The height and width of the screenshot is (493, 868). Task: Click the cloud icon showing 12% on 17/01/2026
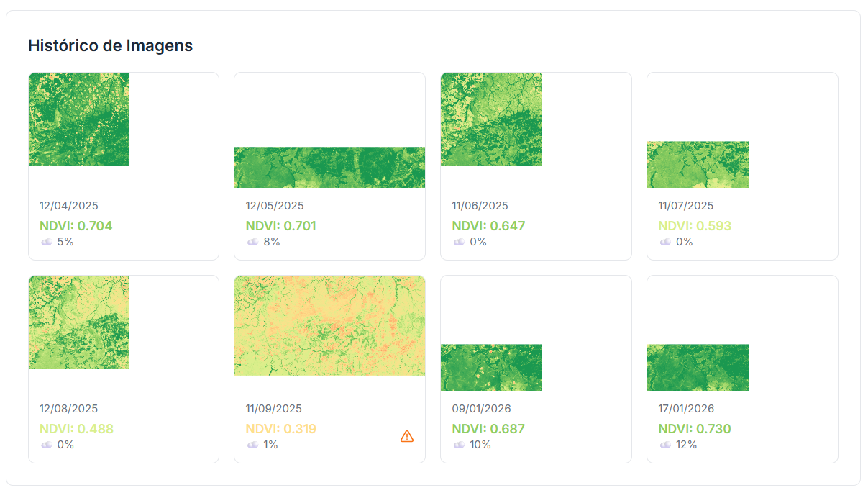665,445
